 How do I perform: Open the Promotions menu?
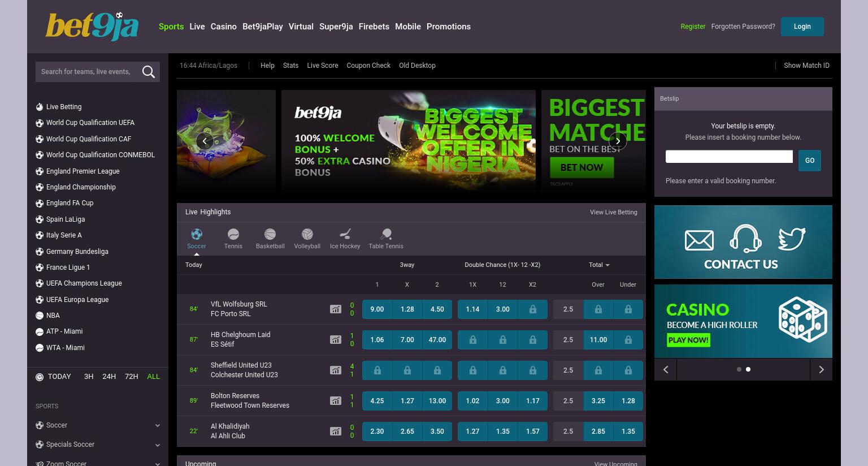(x=449, y=27)
